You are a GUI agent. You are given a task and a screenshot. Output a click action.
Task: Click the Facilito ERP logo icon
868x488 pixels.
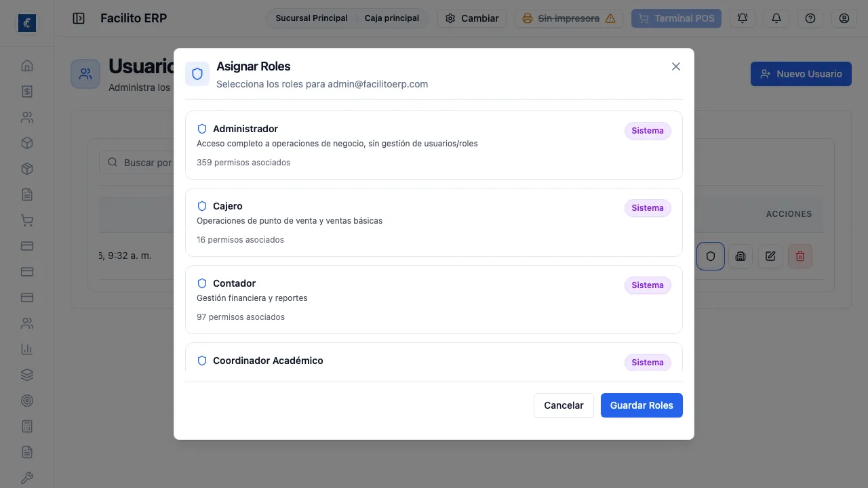pos(27,23)
